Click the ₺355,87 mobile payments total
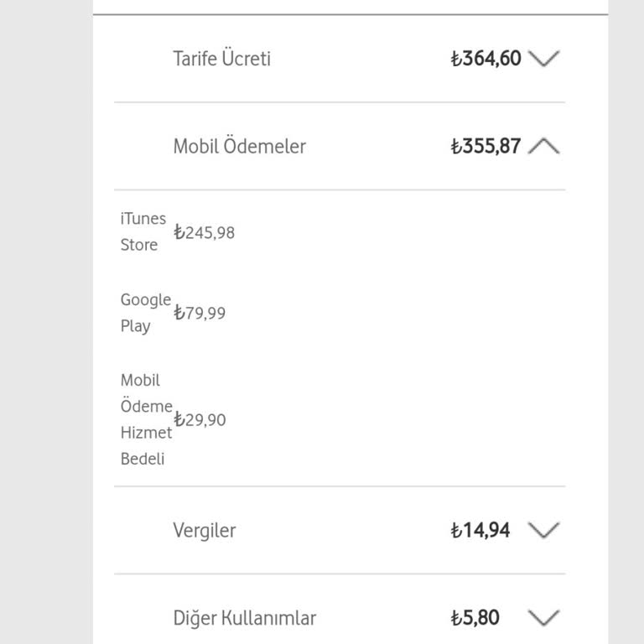This screenshot has width=644, height=644. 486,146
